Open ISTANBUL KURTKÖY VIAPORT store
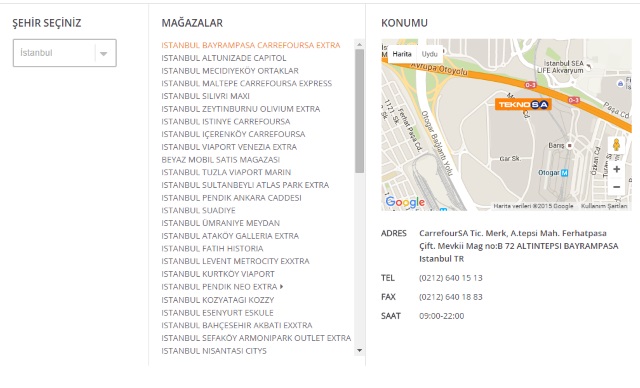This screenshot has height=388, width=640. pos(218,274)
